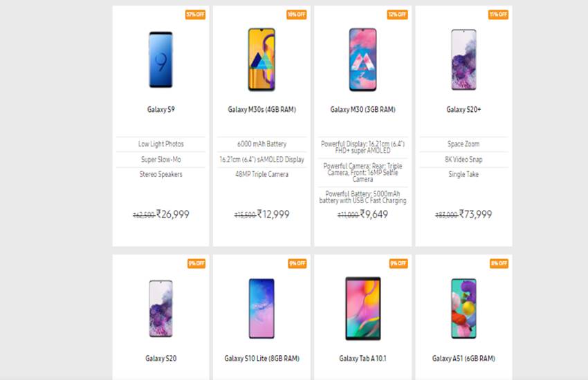Open the Galaxy S9 product image
Image resolution: width=588 pixels, height=380 pixels.
(x=161, y=59)
